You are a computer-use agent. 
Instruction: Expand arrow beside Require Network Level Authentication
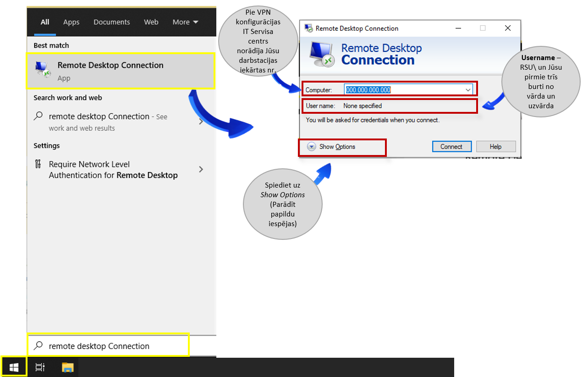click(x=201, y=169)
